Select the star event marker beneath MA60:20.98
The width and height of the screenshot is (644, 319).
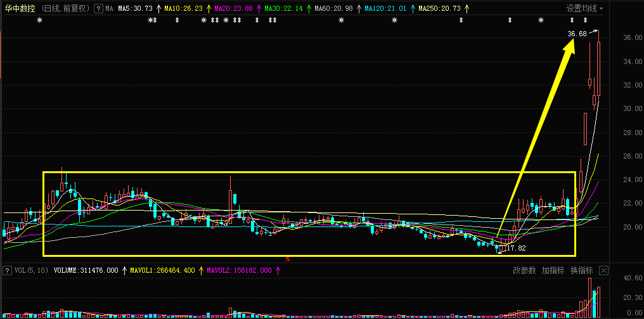(341, 20)
